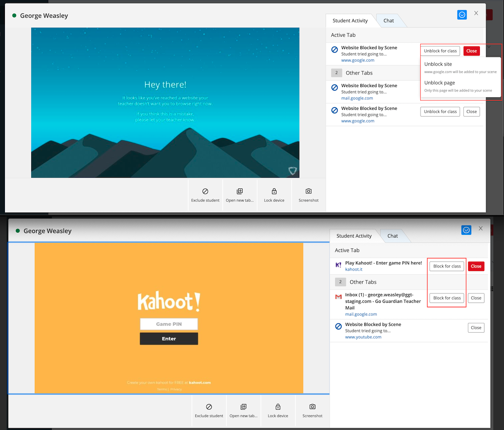Screen dimensions: 504x430
Task: Click Other Tabs header in bottom window
Action: [363, 282]
